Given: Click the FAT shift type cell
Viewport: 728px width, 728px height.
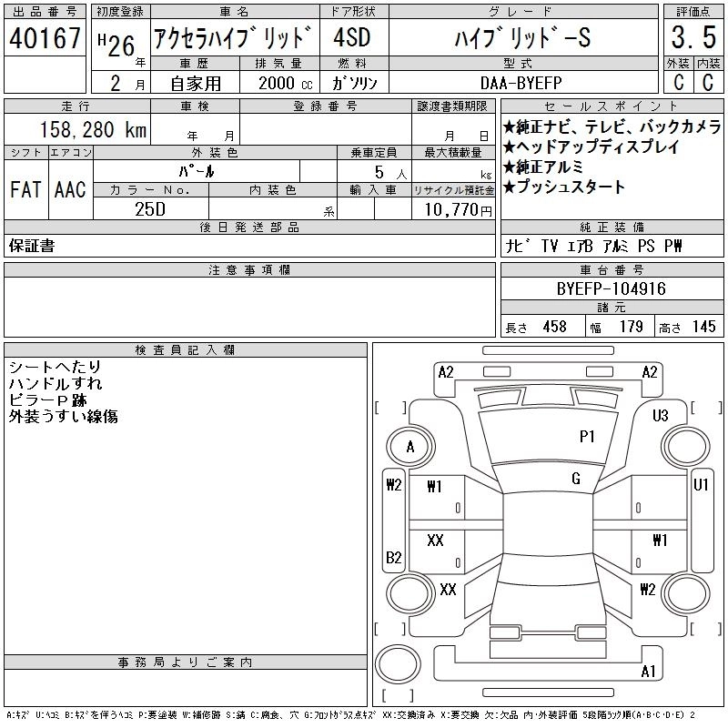Looking at the screenshot, I should (25, 189).
